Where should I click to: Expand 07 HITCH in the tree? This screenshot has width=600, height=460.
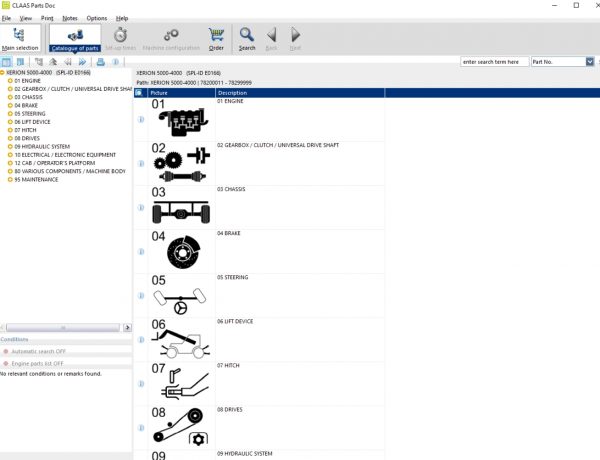10,130
